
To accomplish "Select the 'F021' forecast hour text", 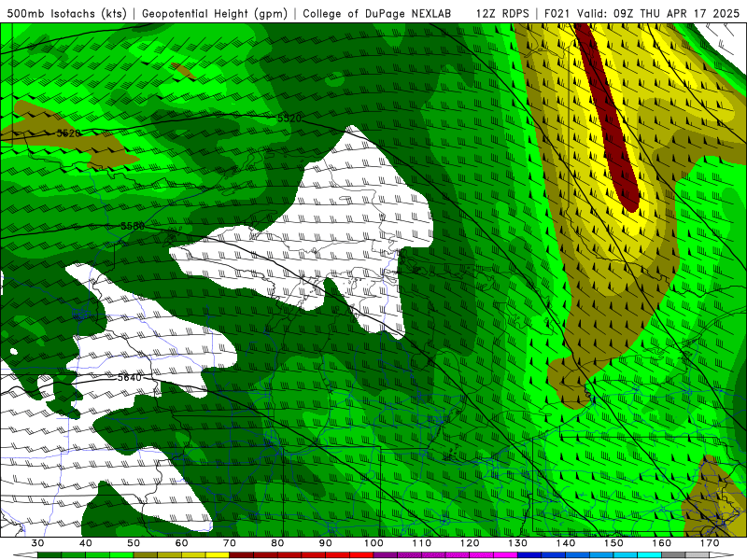I will 557,13.
